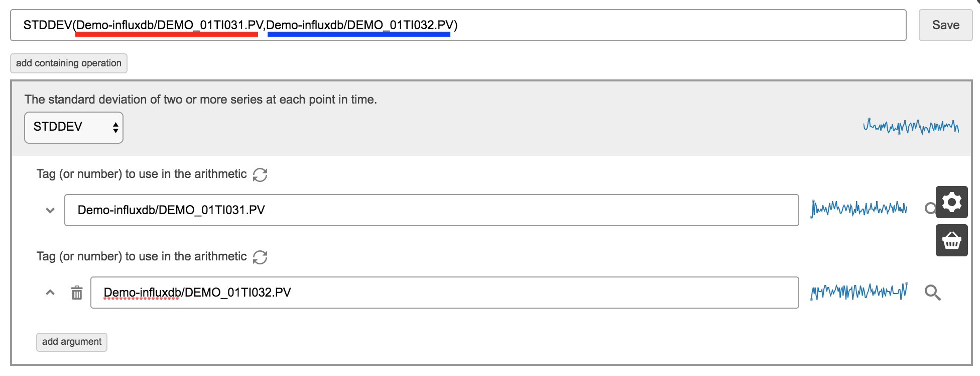Open the STDDEV operation dropdown
Viewport: 980px width, 376px height.
[74, 127]
